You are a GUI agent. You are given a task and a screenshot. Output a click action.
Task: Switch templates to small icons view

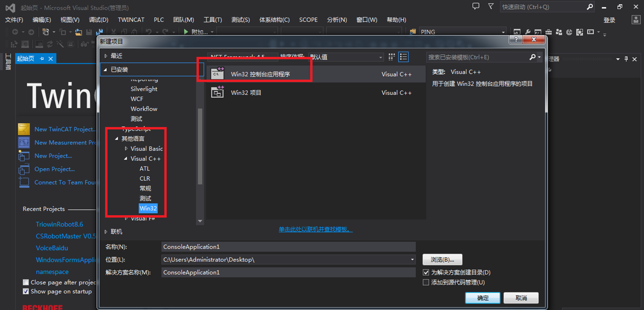coord(392,57)
